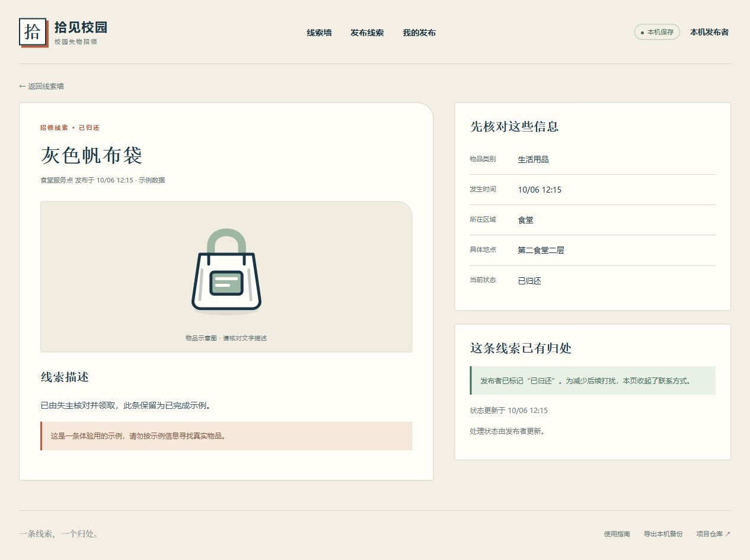Click the 状态更新于 10/06 12:15 text
Image resolution: width=750 pixels, height=560 pixels.
[x=509, y=411]
